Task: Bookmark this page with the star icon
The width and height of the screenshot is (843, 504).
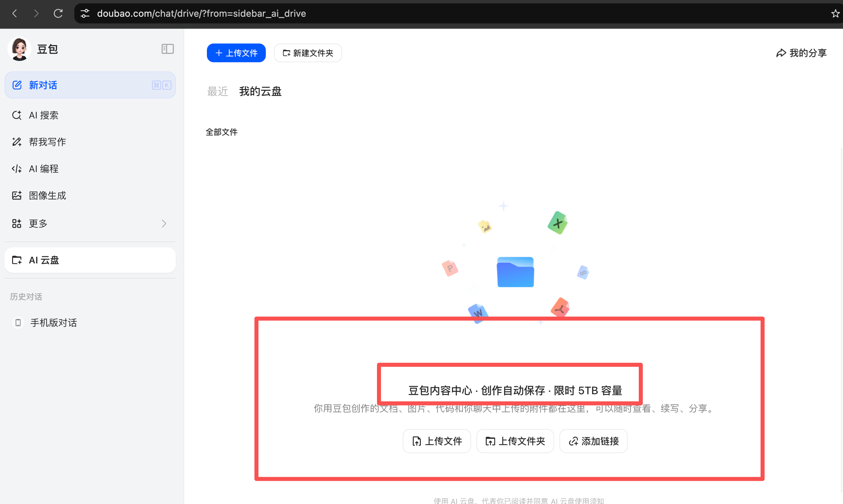Action: 835,14
